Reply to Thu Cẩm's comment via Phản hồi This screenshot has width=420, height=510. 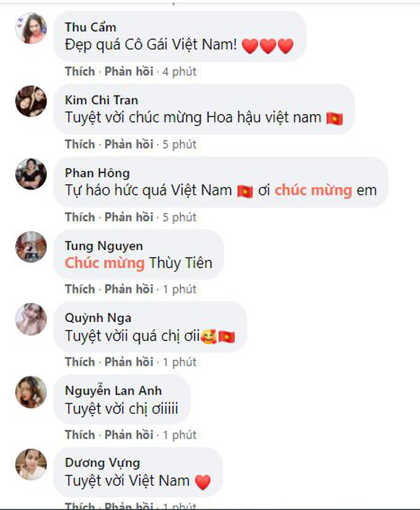click(129, 71)
